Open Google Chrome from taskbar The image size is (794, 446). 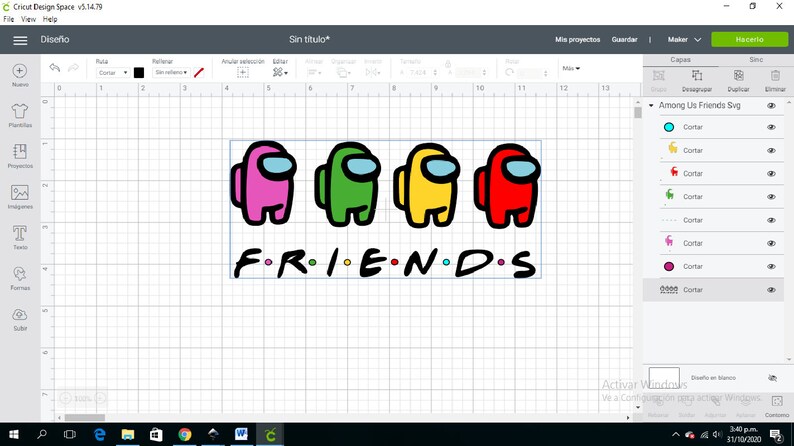(x=184, y=434)
